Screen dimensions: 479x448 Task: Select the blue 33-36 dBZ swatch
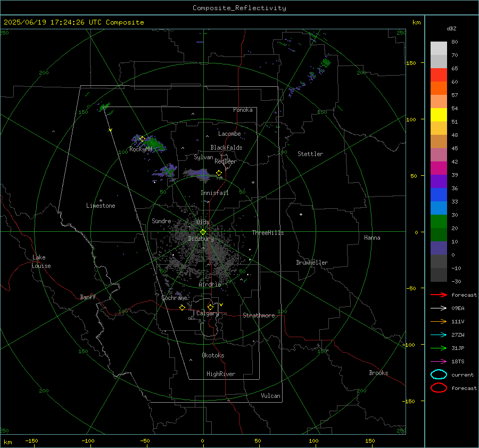[x=439, y=195]
